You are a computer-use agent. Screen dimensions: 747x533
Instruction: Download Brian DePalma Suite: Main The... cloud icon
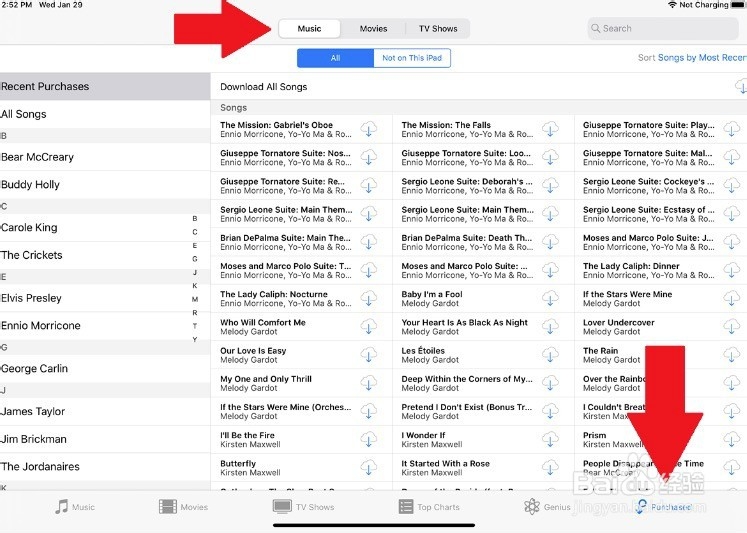click(x=368, y=242)
